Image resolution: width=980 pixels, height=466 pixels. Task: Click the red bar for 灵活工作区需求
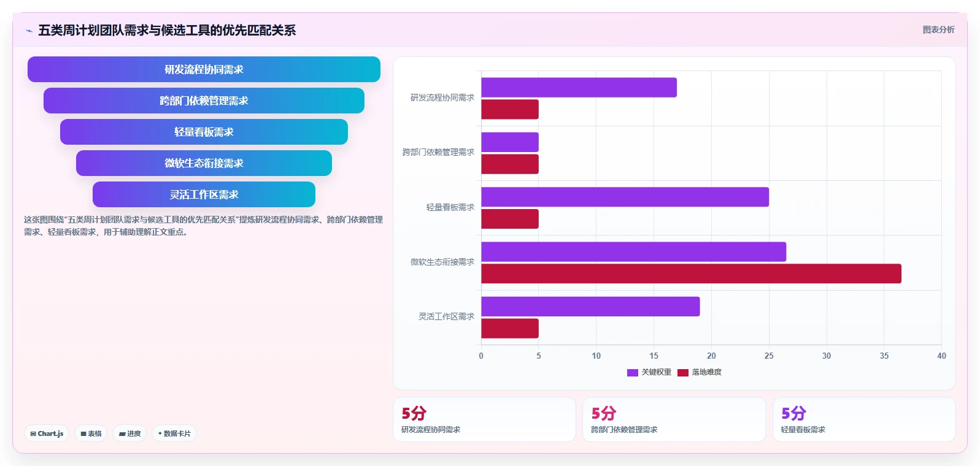(510, 329)
